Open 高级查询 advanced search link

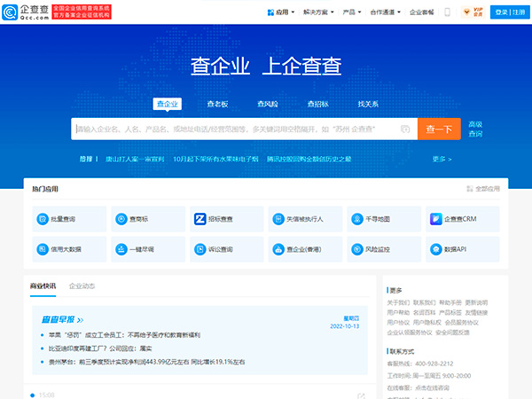point(475,129)
